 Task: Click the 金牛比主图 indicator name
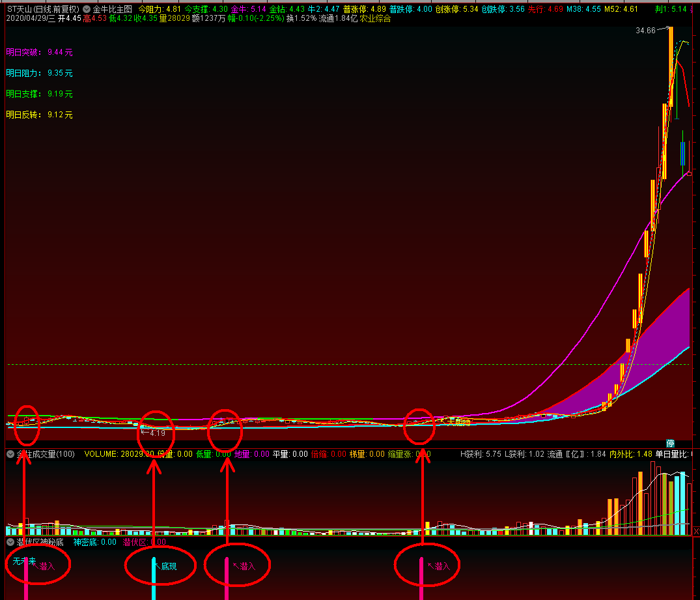[113, 9]
